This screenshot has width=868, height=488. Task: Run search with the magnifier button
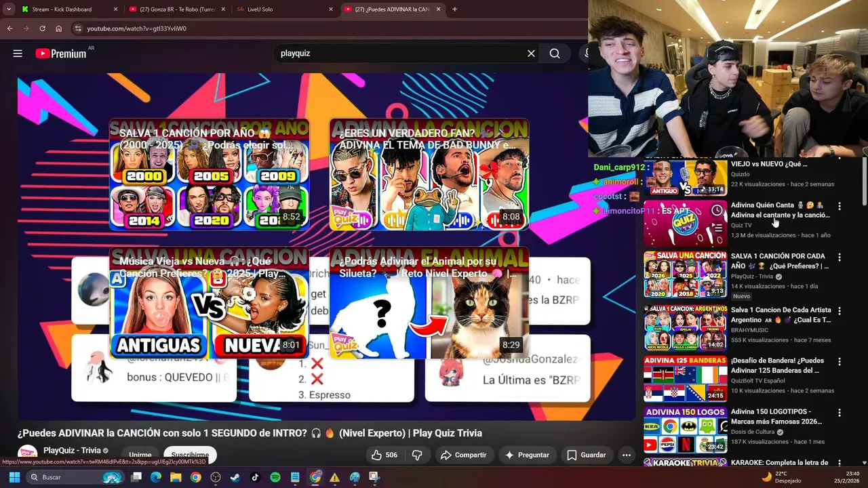pyautogui.click(x=555, y=54)
